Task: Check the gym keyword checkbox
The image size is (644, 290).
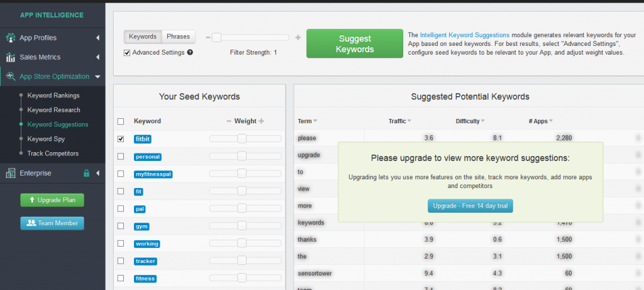Action: pyautogui.click(x=121, y=226)
